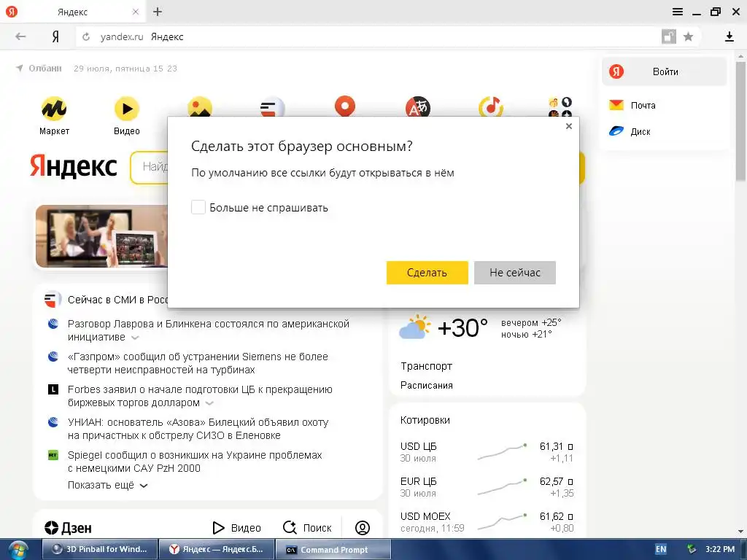Click the video thumbnail with tablet
The image size is (747, 560).
coord(101,236)
